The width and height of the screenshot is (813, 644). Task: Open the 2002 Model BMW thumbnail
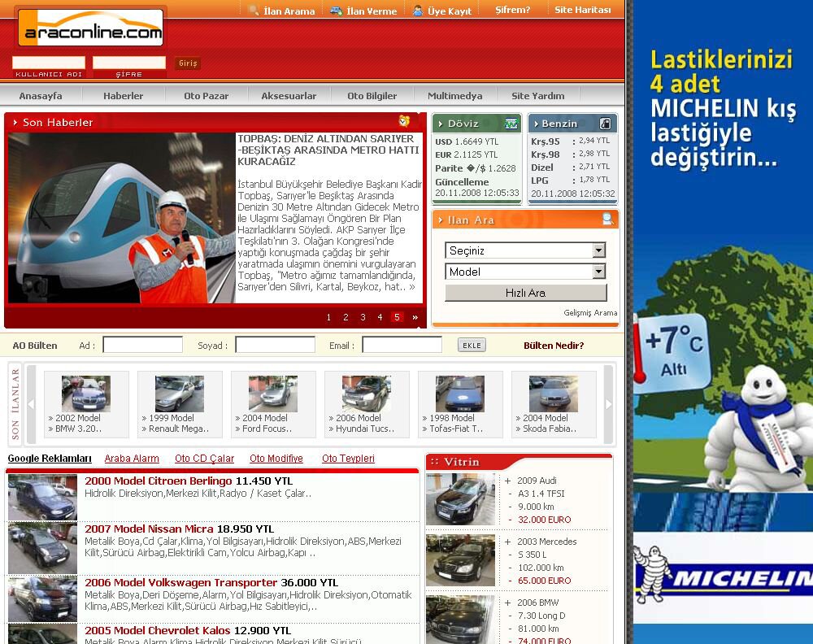(85, 394)
